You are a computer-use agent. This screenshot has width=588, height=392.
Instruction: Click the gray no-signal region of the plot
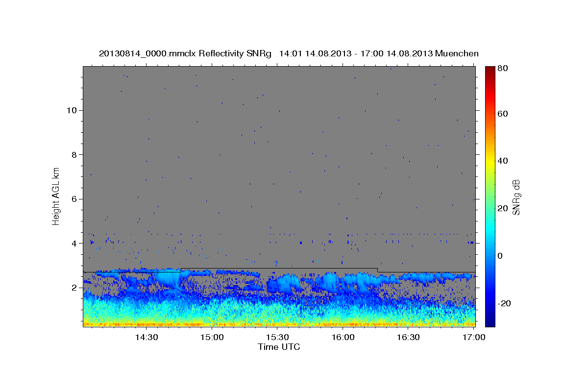[279, 167]
